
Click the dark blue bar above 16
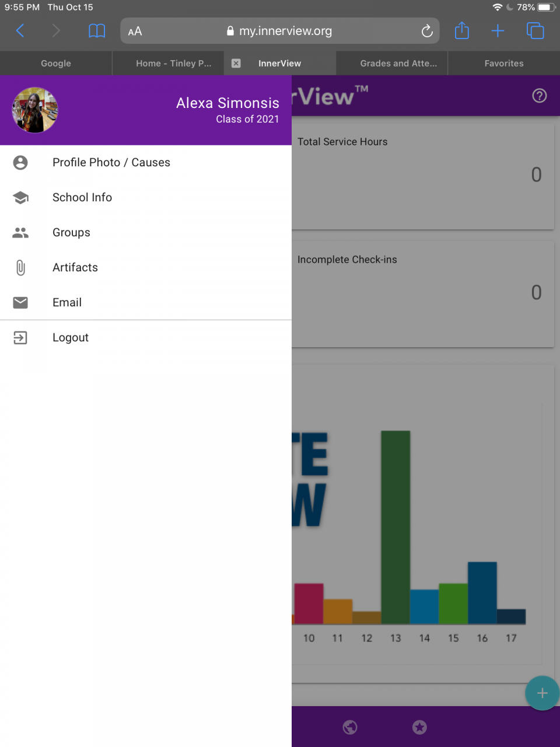pyautogui.click(x=482, y=593)
